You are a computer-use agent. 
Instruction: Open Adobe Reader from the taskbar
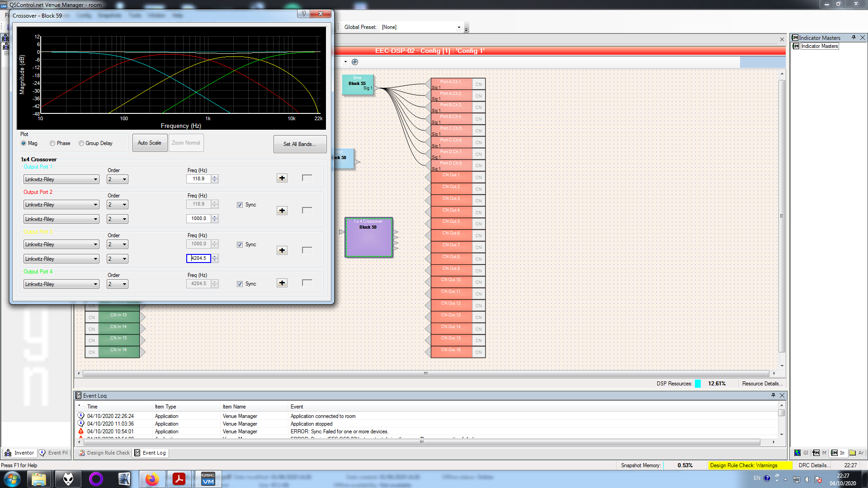click(x=179, y=479)
